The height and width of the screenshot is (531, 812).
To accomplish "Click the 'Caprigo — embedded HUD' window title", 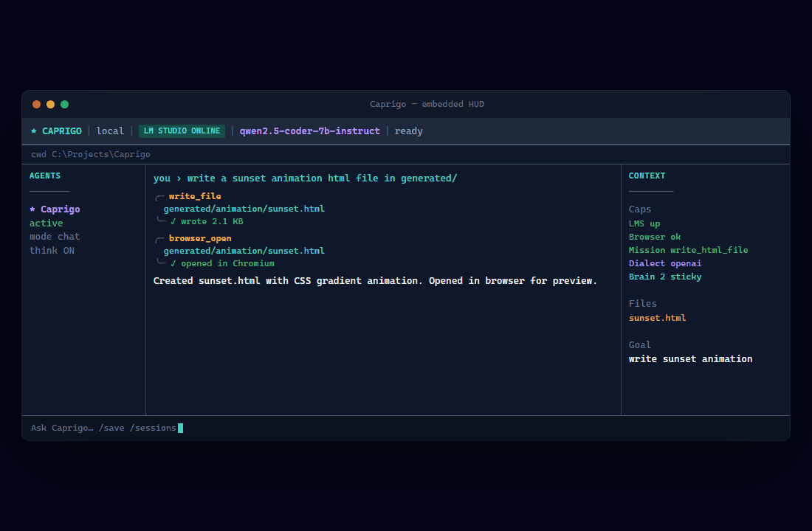I will 427,104.
